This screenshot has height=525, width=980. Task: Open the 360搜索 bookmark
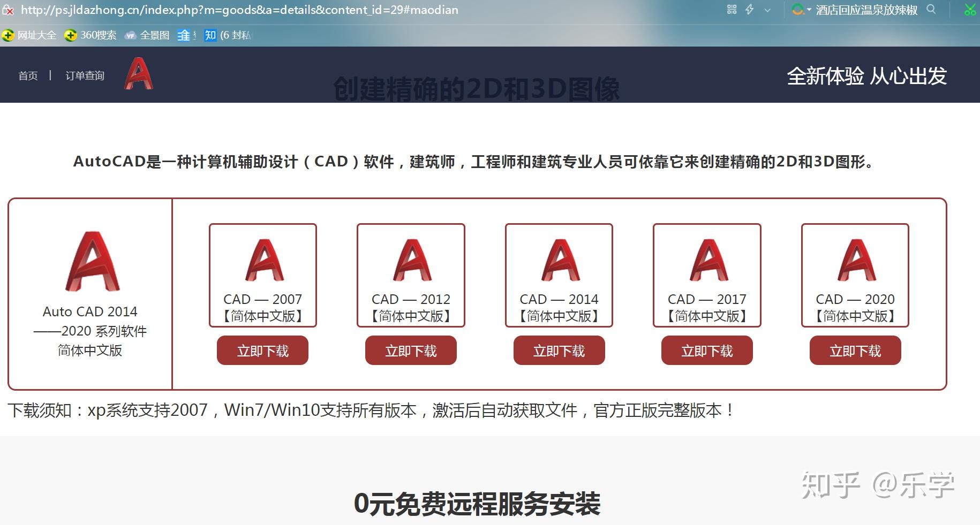tap(91, 35)
